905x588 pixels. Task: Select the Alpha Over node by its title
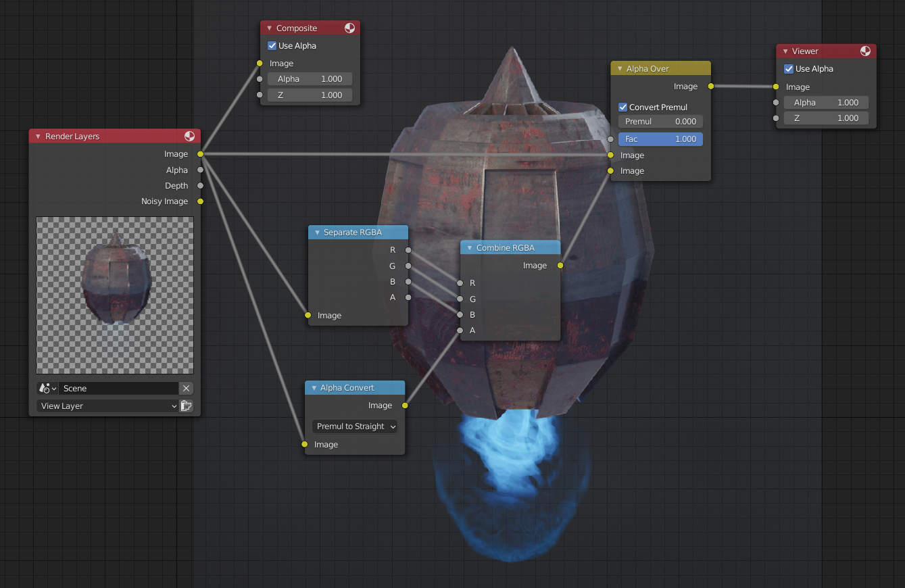(x=647, y=69)
